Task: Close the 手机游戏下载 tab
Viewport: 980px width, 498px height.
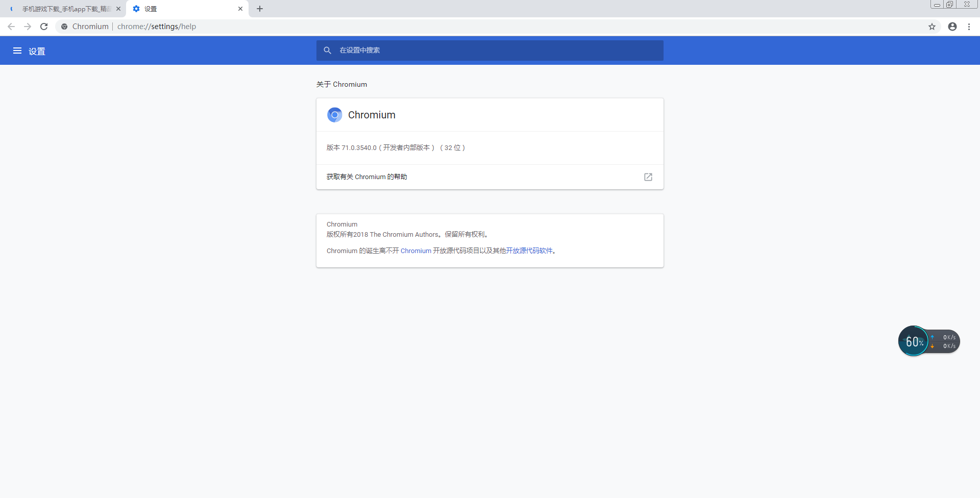Action: [118, 9]
